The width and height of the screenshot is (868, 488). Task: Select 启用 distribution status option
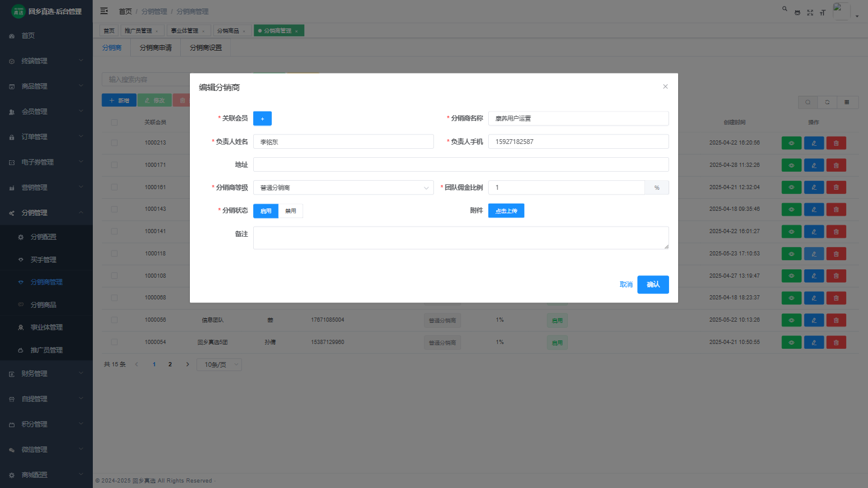[266, 211]
